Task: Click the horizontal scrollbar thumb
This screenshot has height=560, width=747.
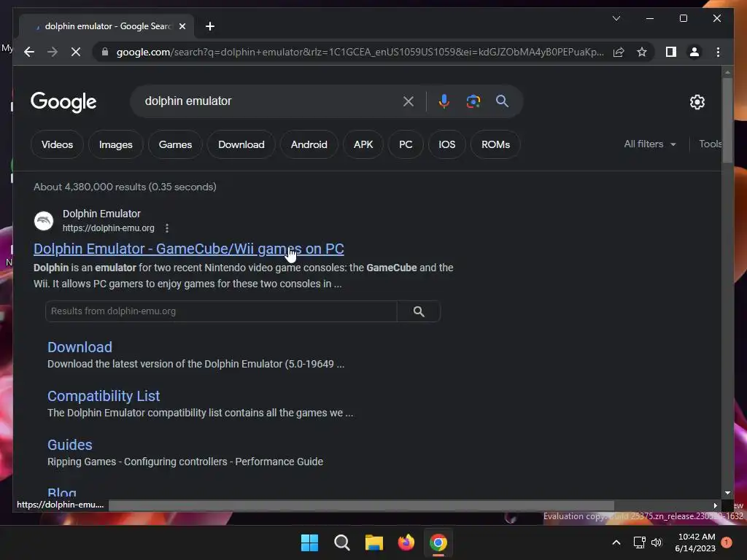Action: tap(361, 505)
